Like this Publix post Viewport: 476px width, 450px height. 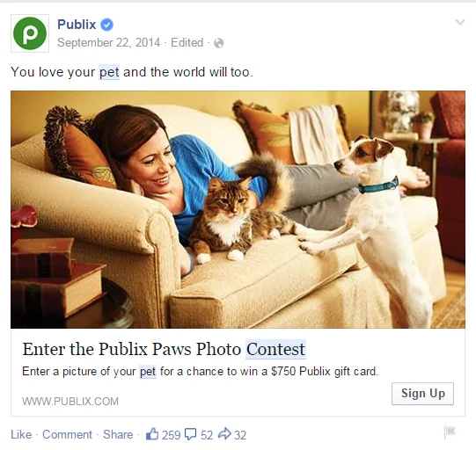click(x=21, y=434)
